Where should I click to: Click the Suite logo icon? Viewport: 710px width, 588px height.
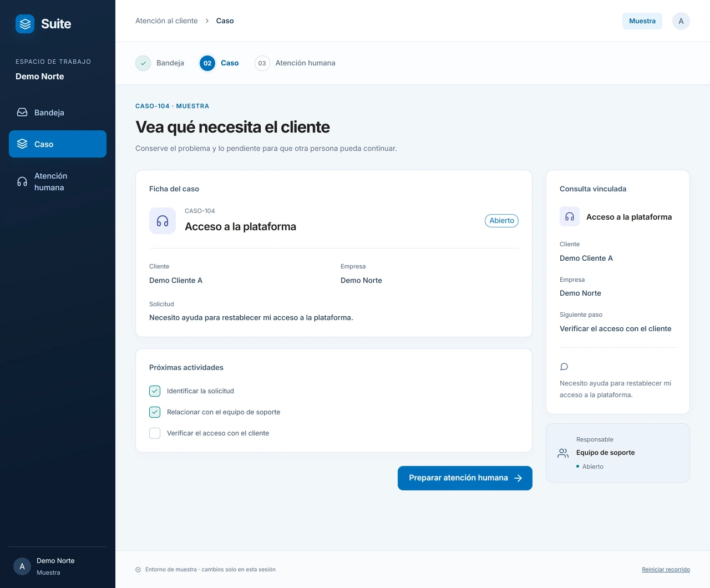point(25,24)
